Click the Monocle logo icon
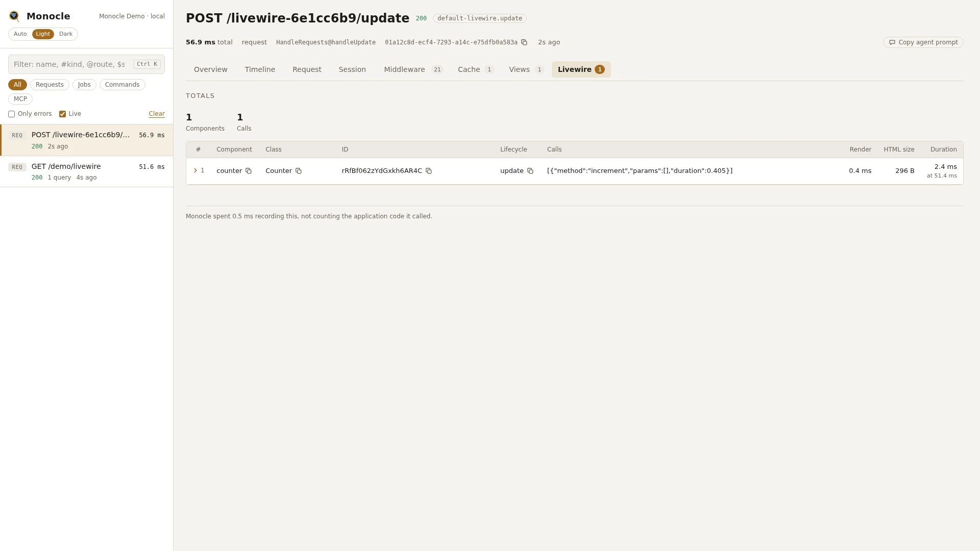 (14, 16)
